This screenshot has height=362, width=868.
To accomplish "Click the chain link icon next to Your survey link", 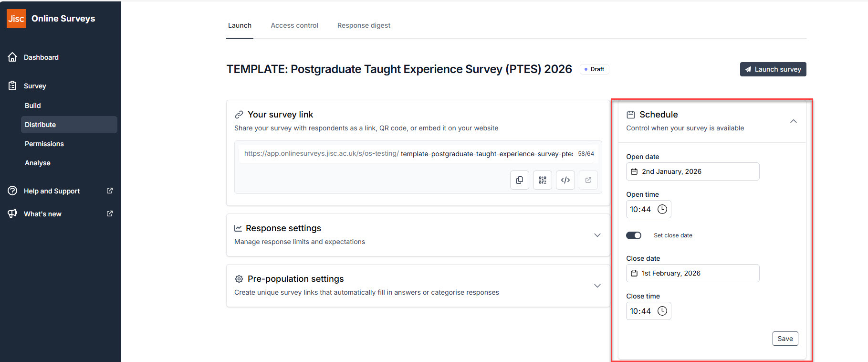I will point(239,115).
